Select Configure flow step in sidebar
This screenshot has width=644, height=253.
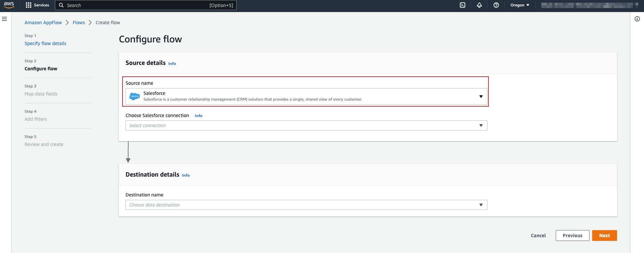coord(41,69)
